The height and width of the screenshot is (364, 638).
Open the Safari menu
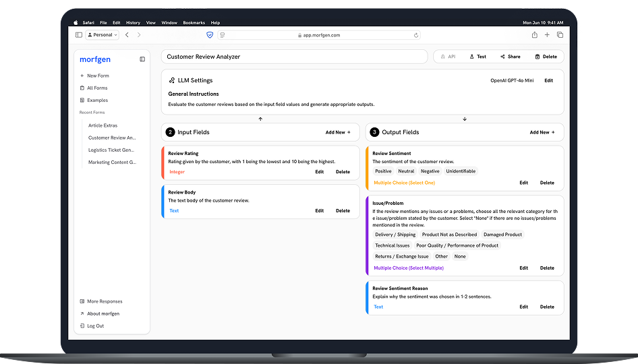click(x=88, y=23)
